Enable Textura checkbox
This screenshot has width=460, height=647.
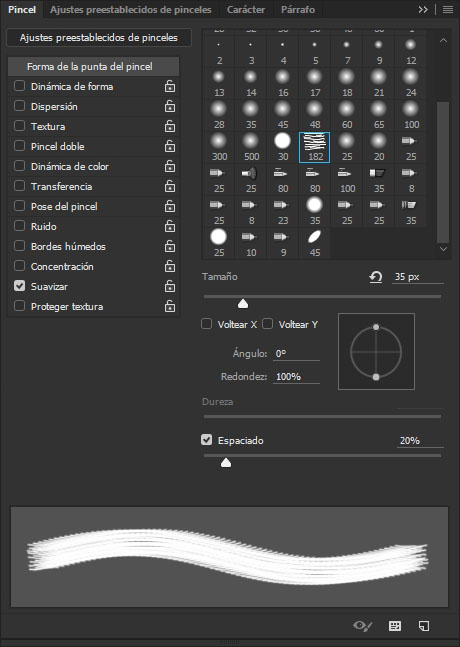(19, 126)
